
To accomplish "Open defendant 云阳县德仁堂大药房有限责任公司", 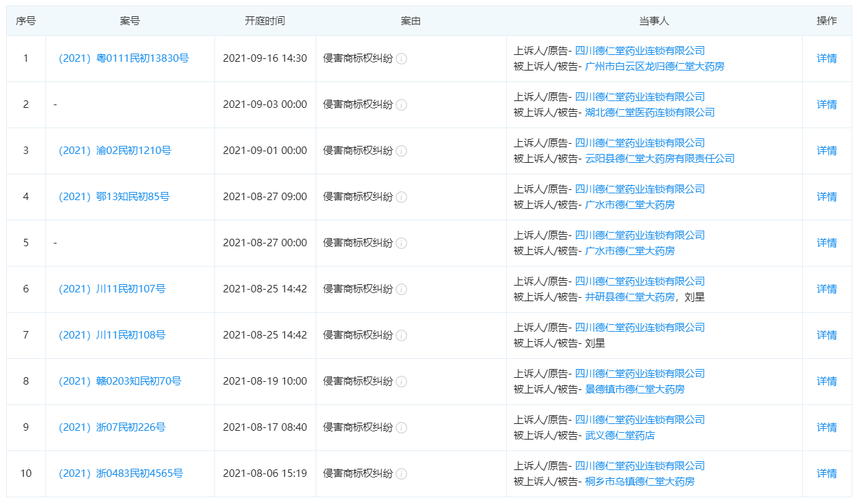I will coord(660,159).
